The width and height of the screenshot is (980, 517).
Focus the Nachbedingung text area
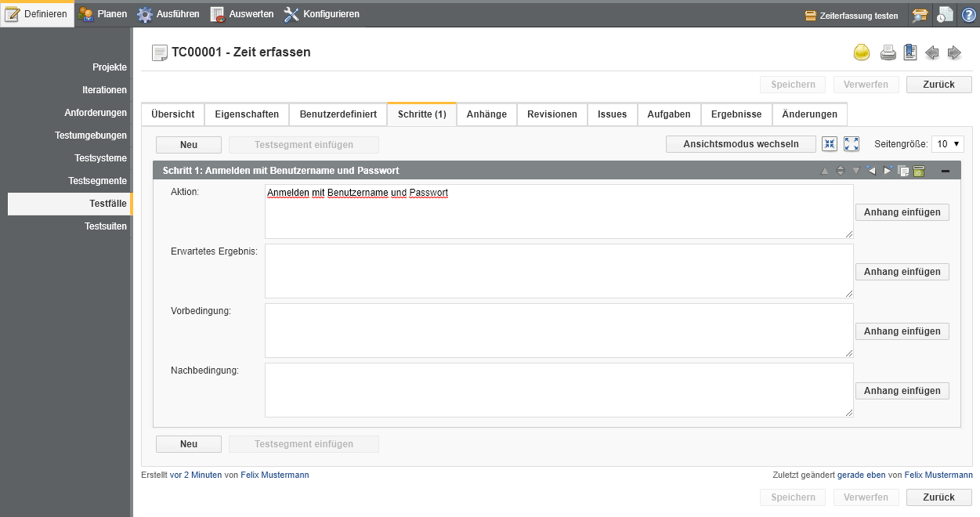coord(559,390)
